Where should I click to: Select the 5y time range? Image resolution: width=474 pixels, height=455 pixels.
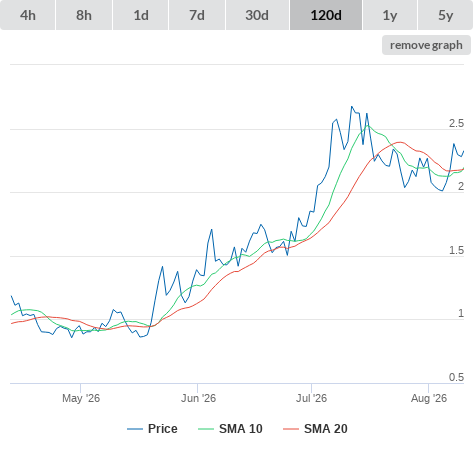tap(445, 15)
